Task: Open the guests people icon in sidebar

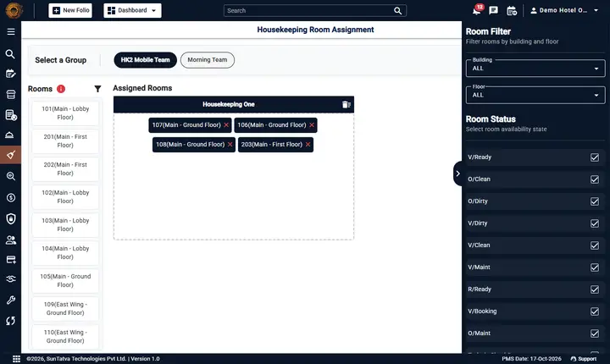Action: click(x=10, y=240)
